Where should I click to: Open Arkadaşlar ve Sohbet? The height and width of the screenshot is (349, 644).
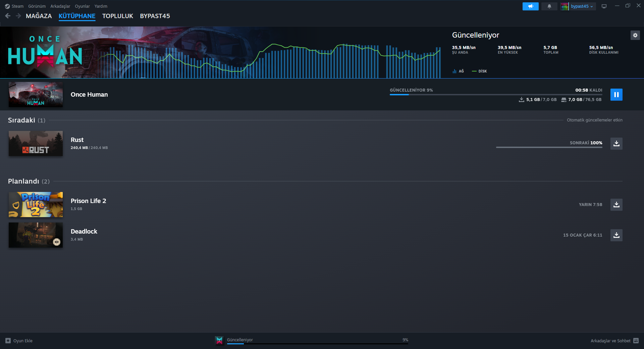tap(610, 341)
